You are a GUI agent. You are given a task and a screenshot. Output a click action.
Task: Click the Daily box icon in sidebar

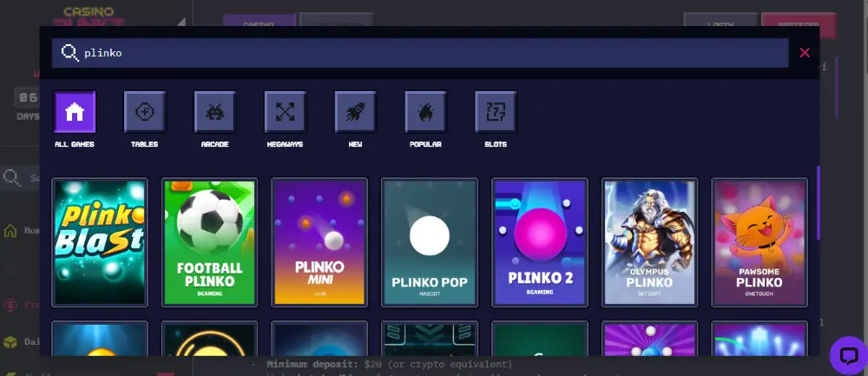(10, 342)
